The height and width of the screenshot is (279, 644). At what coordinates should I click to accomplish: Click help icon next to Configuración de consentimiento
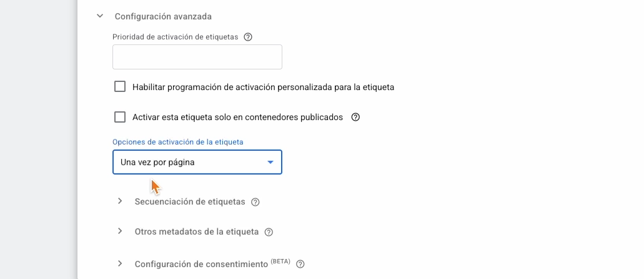click(x=300, y=264)
